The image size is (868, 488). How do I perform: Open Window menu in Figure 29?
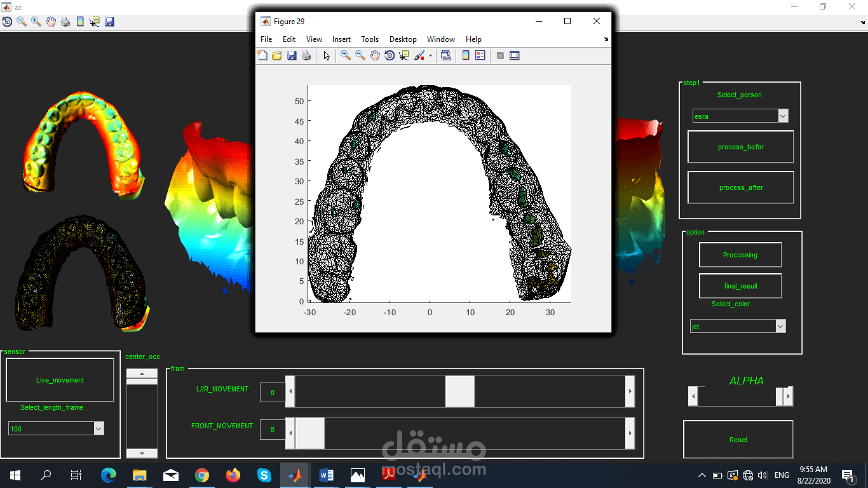(441, 39)
